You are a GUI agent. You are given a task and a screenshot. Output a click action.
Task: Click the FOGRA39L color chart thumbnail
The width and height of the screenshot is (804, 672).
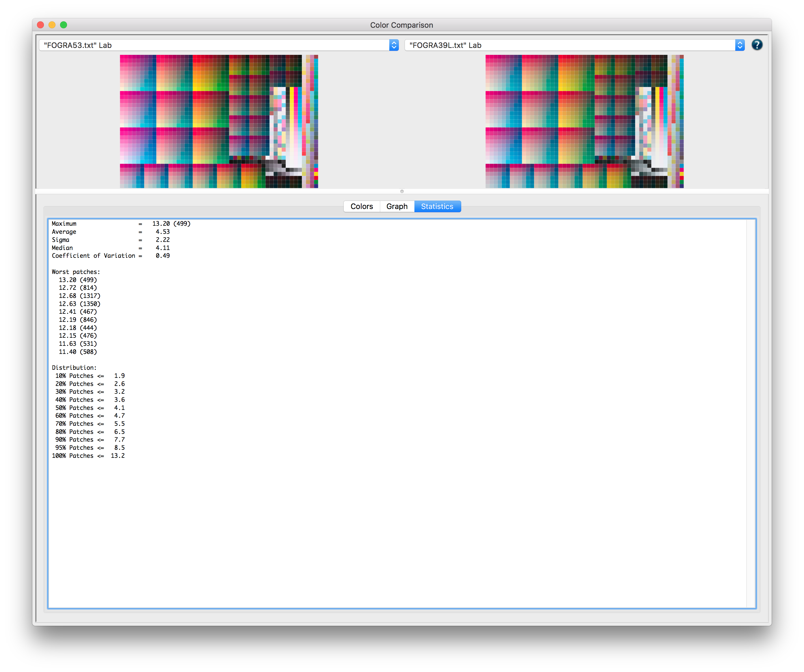click(584, 121)
